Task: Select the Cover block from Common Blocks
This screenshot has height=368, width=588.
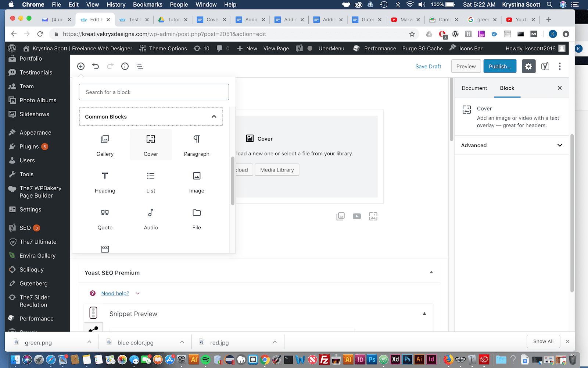Action: pyautogui.click(x=151, y=145)
